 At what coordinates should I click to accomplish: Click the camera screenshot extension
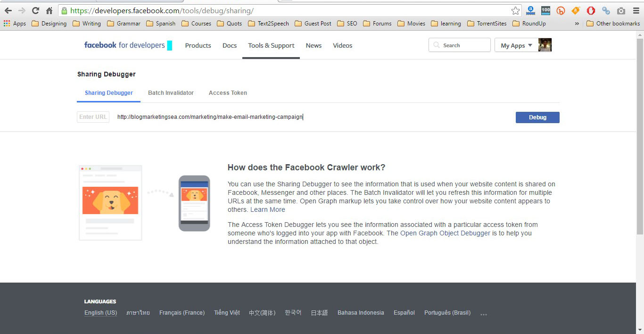click(x=621, y=10)
